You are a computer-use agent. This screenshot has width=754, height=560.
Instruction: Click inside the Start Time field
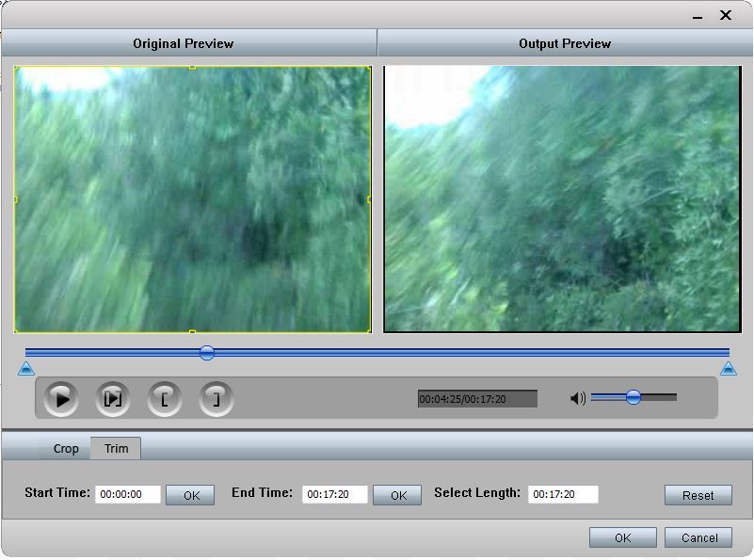(x=126, y=493)
